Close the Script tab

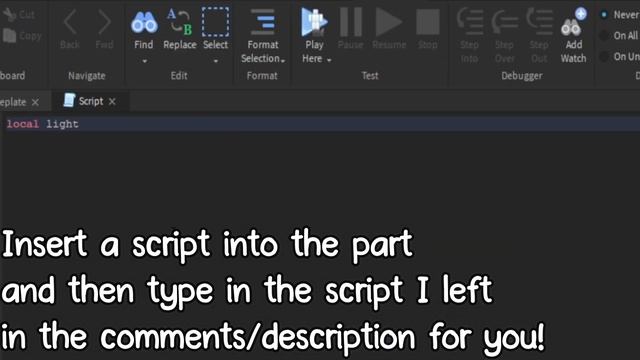[x=112, y=102]
